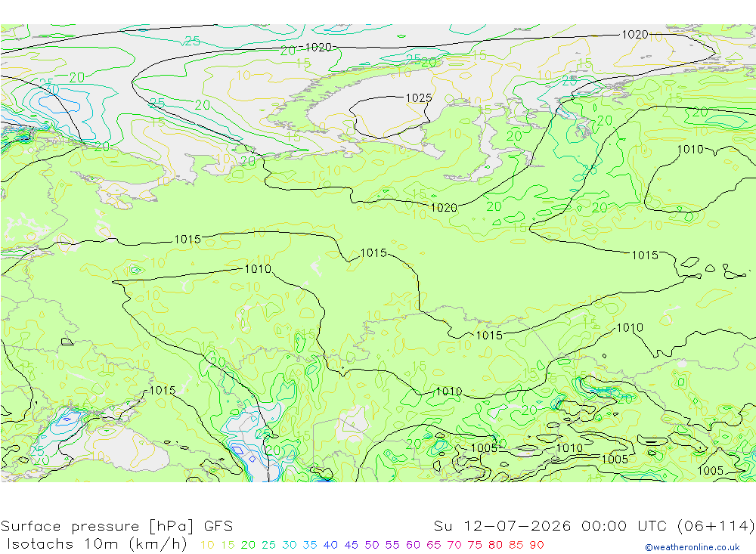Click the '00:00 UTC' time text
The image size is (756, 554).
[624, 525]
